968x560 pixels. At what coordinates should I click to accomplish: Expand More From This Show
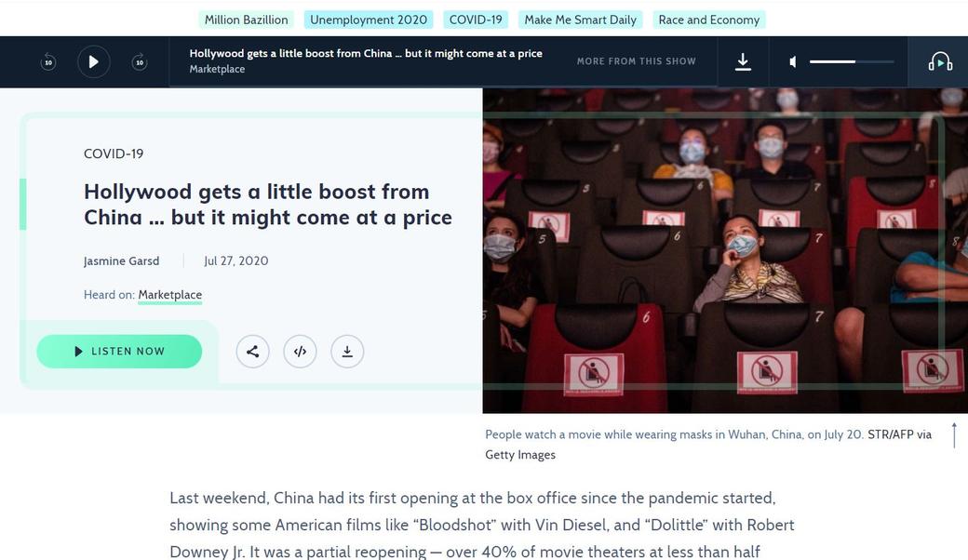click(x=636, y=61)
